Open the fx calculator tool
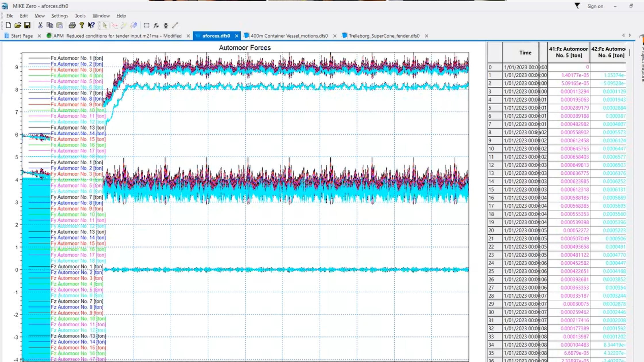This screenshot has height=362, width=644. [x=156, y=25]
